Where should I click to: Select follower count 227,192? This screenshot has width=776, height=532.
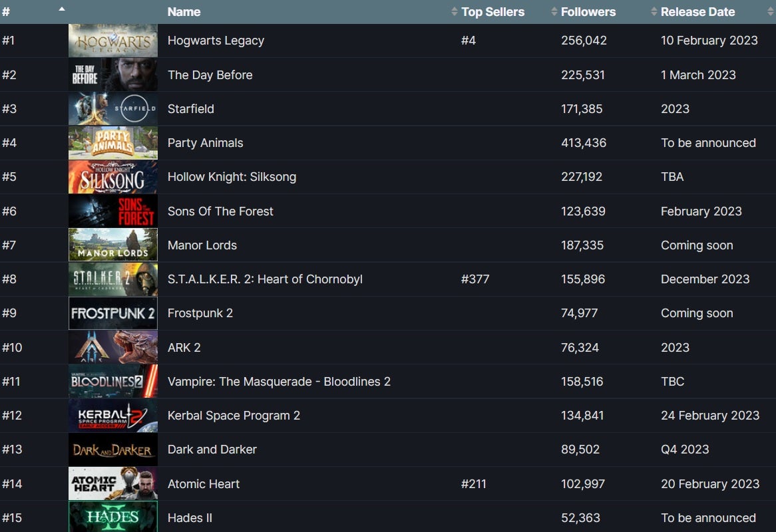point(582,177)
